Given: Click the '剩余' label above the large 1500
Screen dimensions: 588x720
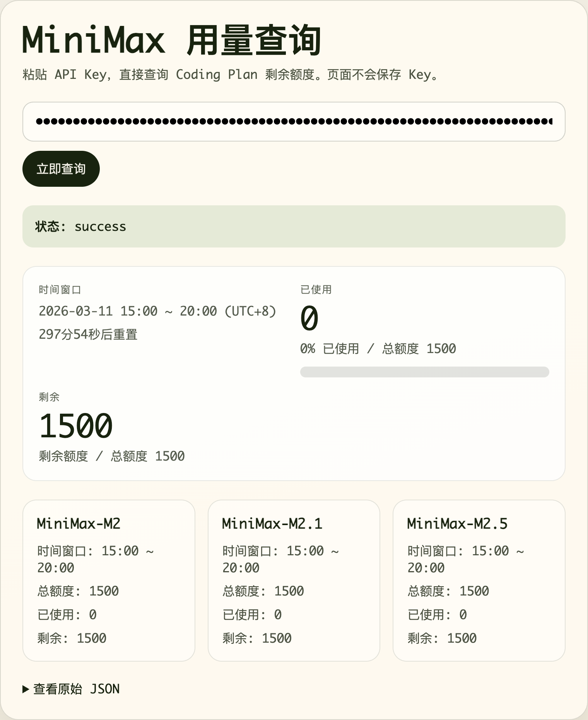Looking at the screenshot, I should coord(49,397).
